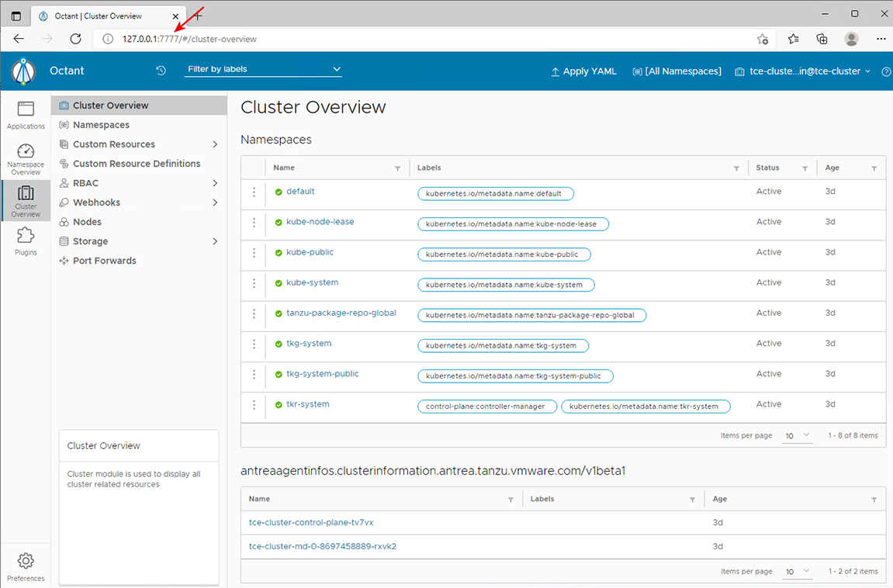Close the Octant Cluster Overview tab
The height and width of the screenshot is (588, 893).
(175, 16)
